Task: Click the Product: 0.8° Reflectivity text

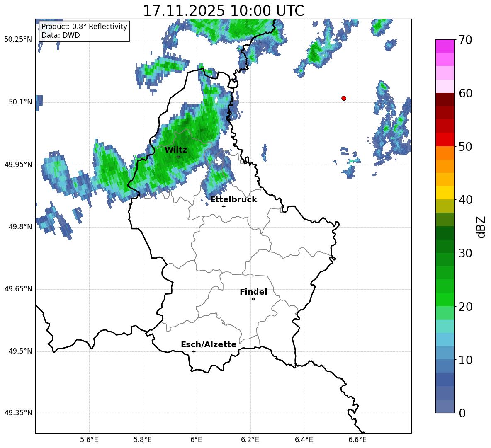Action: click(x=84, y=27)
